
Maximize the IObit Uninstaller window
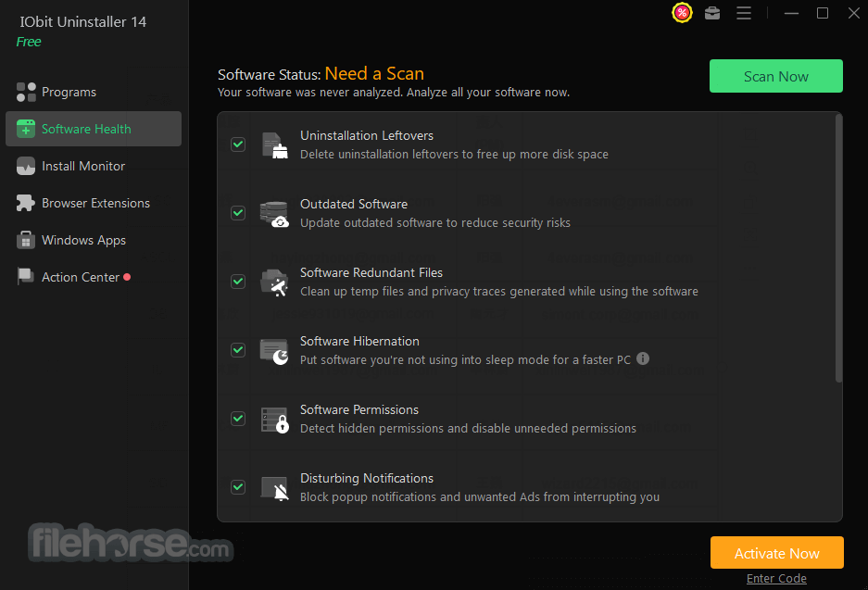click(823, 13)
